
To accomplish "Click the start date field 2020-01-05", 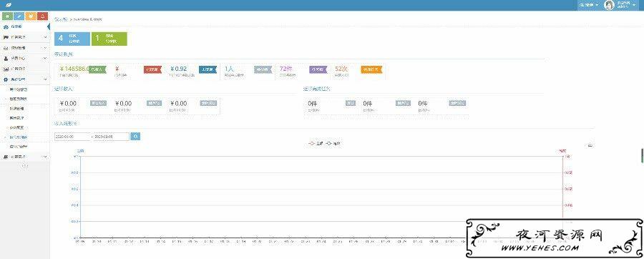I will point(72,136).
